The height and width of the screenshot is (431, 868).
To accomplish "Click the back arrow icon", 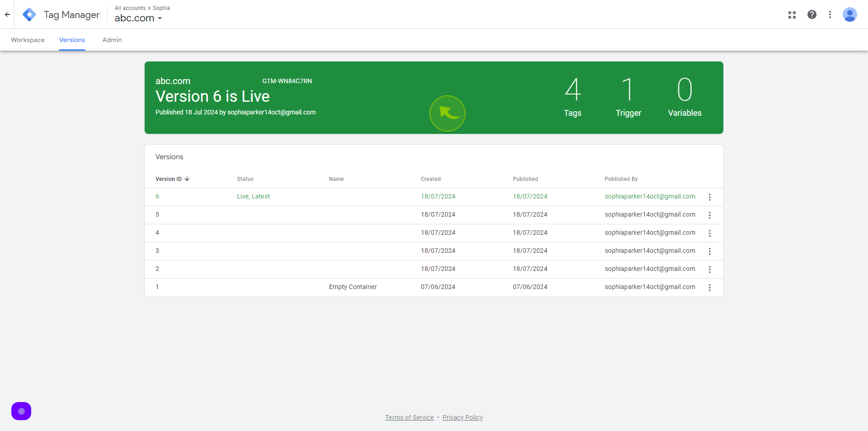I will (x=7, y=14).
